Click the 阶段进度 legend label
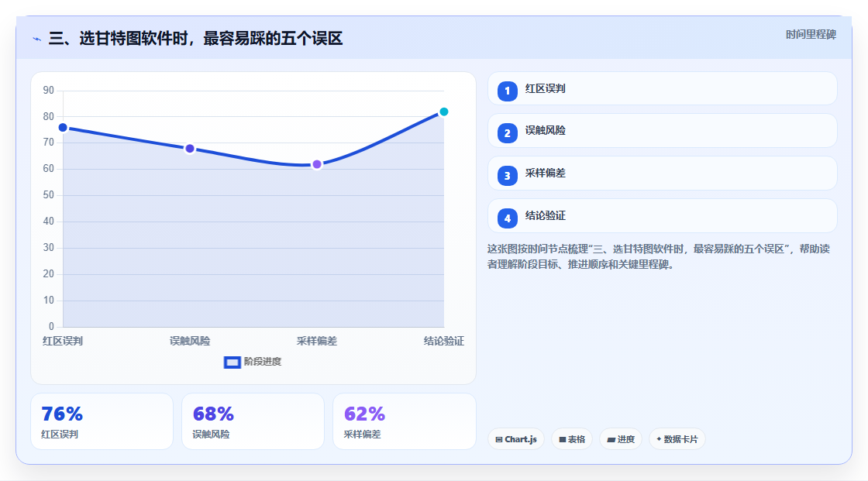Screen dimensions: 868x481 click(263, 362)
